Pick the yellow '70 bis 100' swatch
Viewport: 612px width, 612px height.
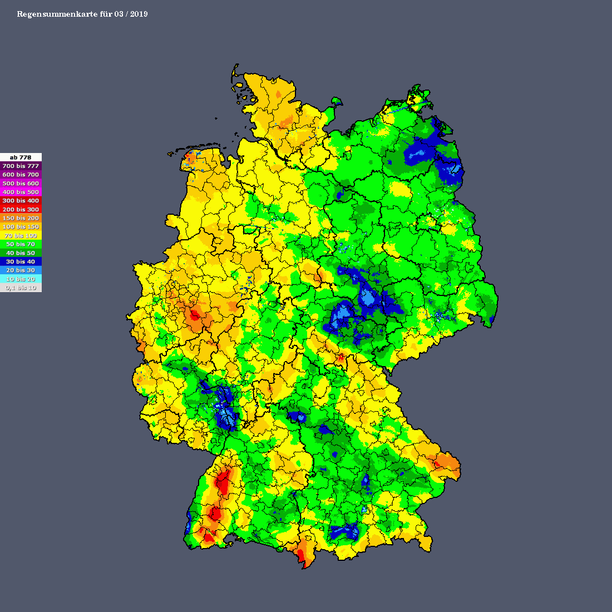20,235
